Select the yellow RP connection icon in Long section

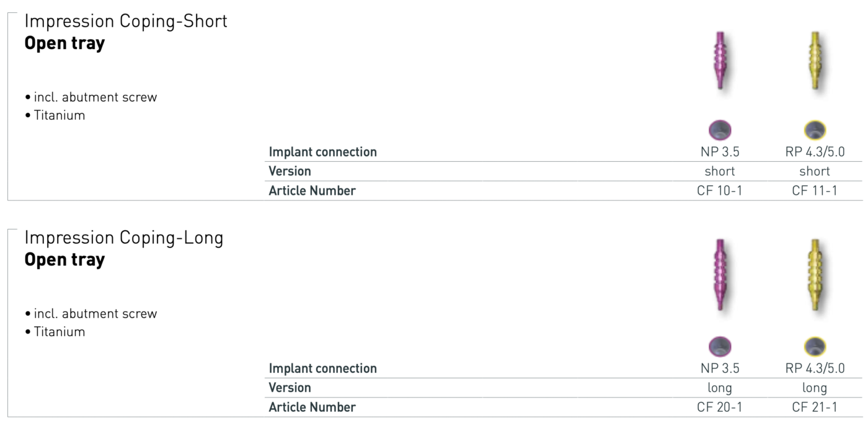tap(815, 346)
